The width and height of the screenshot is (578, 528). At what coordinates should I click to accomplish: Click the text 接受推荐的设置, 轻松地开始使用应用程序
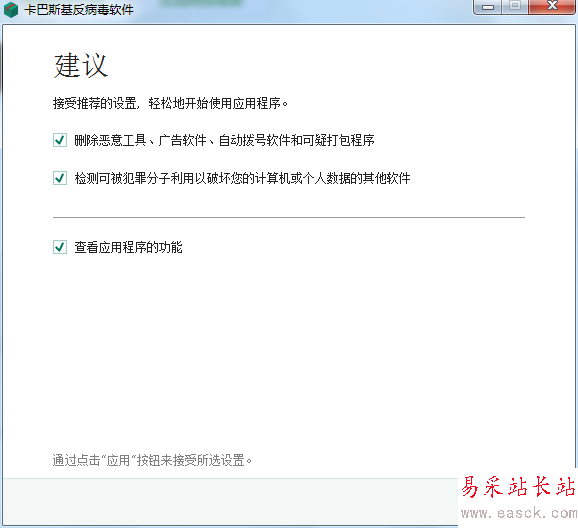[170, 103]
